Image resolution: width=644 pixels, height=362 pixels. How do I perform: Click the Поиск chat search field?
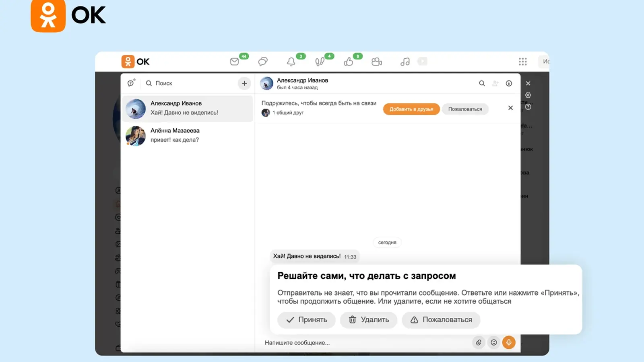click(x=190, y=83)
